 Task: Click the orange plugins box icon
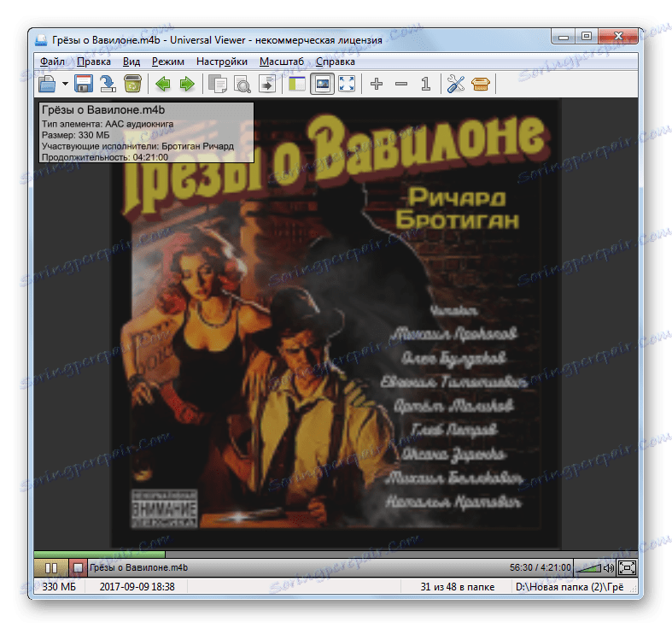click(481, 84)
